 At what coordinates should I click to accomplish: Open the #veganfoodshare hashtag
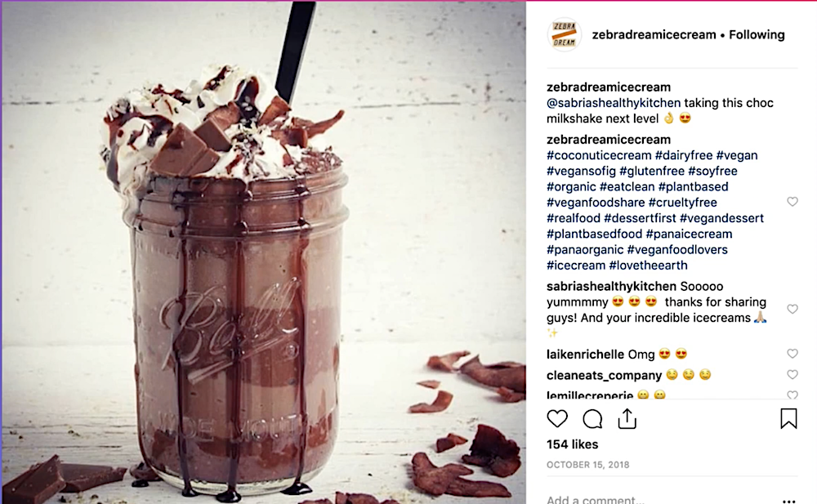click(596, 203)
